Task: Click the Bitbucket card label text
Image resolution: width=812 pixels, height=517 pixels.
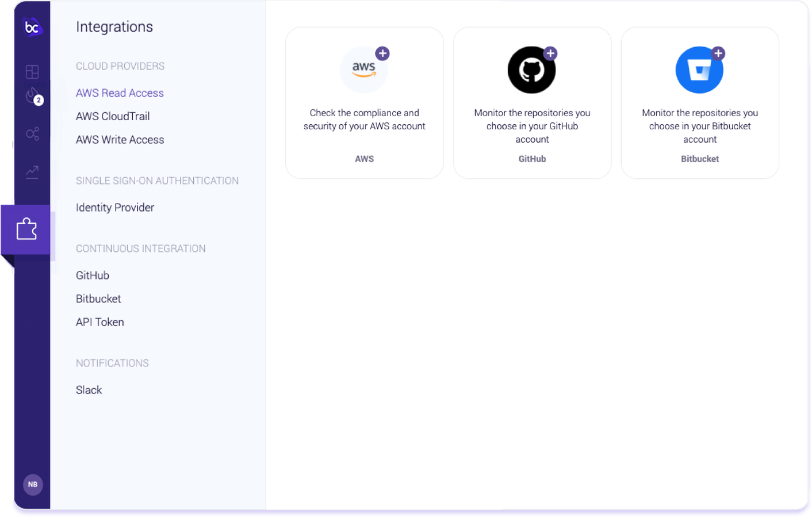Action: coord(700,159)
